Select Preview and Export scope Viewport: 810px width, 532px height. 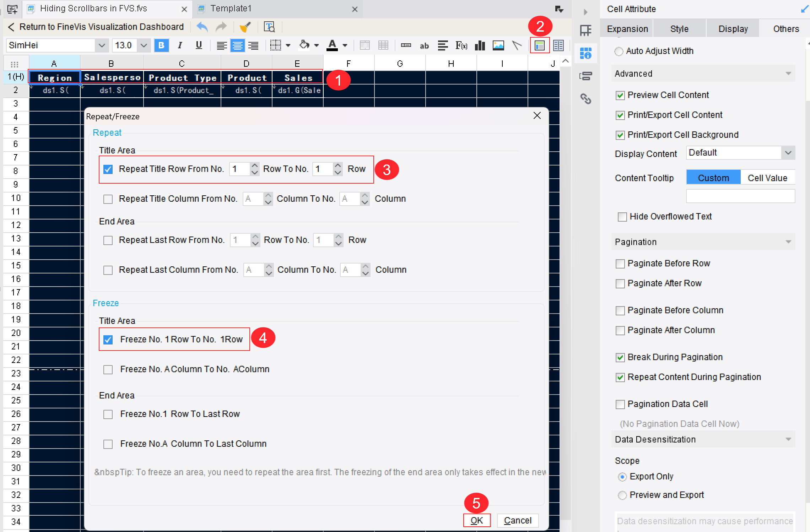(622, 495)
